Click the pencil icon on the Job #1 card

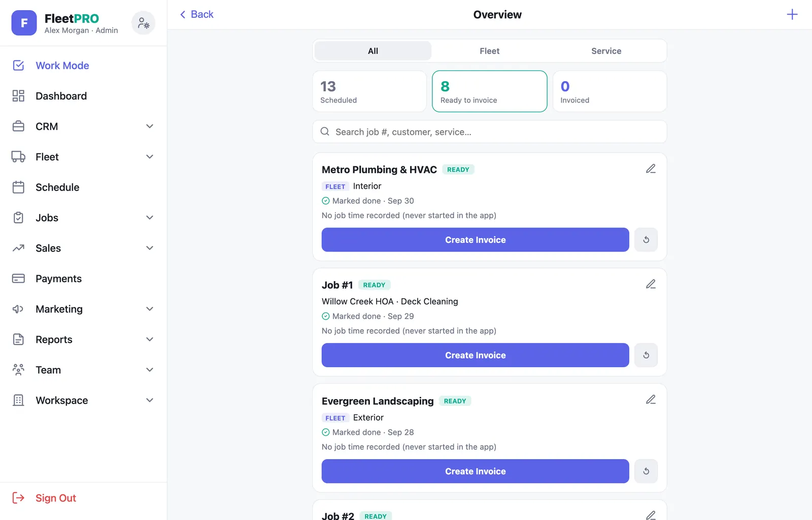[651, 284]
